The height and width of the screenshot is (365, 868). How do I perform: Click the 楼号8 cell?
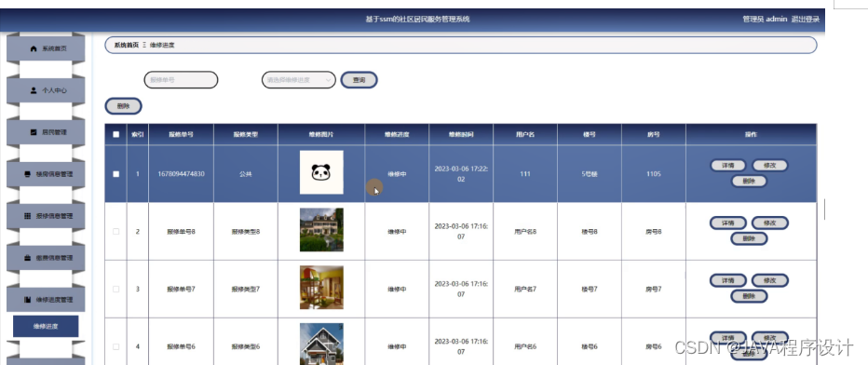[x=590, y=232]
